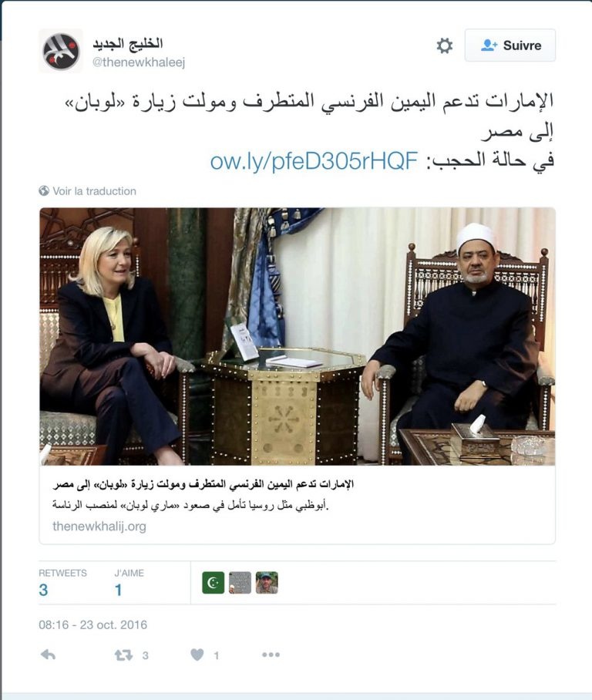Open the gray middle liker avatar
This screenshot has height=700, width=592.
[x=240, y=583]
